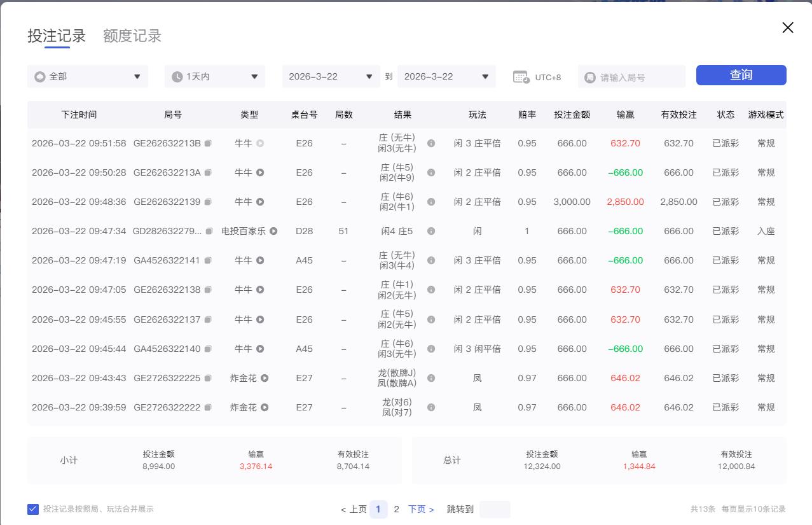Open the end date dropdown after 到
The height and width of the screenshot is (525, 812).
(446, 76)
